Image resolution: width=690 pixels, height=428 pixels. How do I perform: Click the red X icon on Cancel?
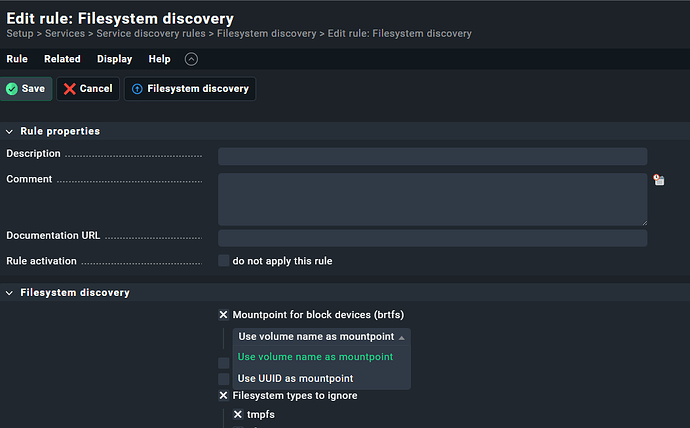[x=70, y=89]
